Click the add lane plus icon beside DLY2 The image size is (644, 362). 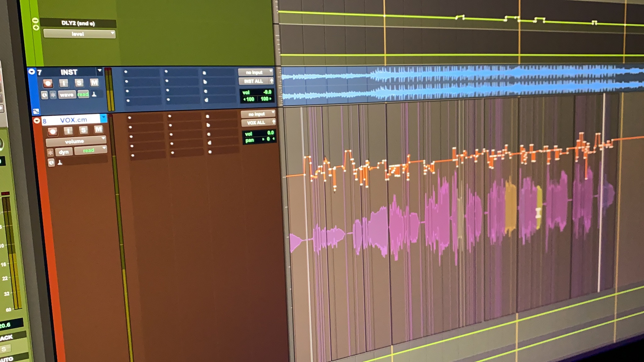(x=36, y=28)
